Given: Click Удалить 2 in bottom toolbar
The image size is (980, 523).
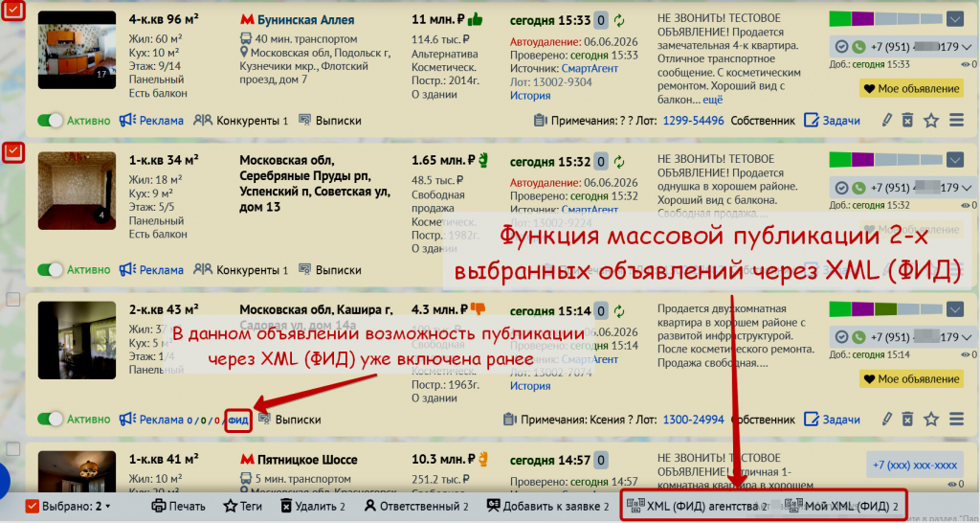Looking at the screenshot, I should 313,506.
